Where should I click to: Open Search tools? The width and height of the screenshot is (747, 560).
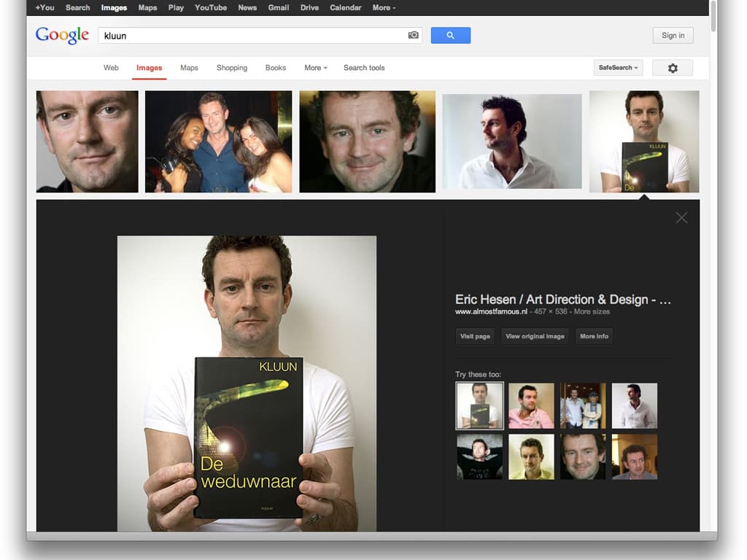point(364,68)
